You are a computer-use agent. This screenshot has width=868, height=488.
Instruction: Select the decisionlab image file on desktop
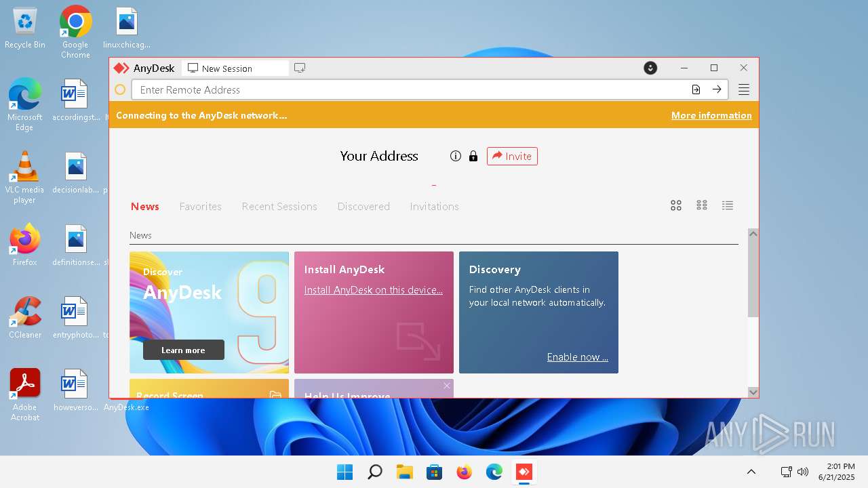click(75, 173)
